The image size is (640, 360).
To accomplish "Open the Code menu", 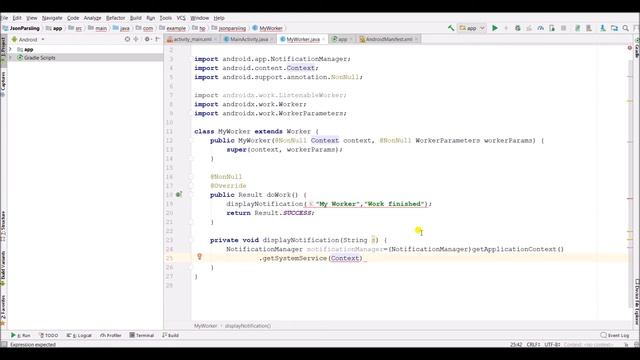I will [x=73, y=18].
